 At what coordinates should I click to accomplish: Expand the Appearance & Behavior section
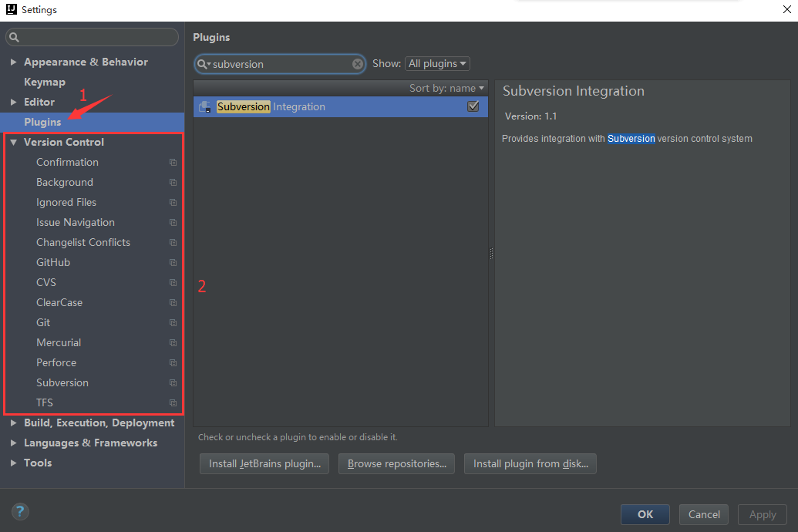[x=13, y=62]
